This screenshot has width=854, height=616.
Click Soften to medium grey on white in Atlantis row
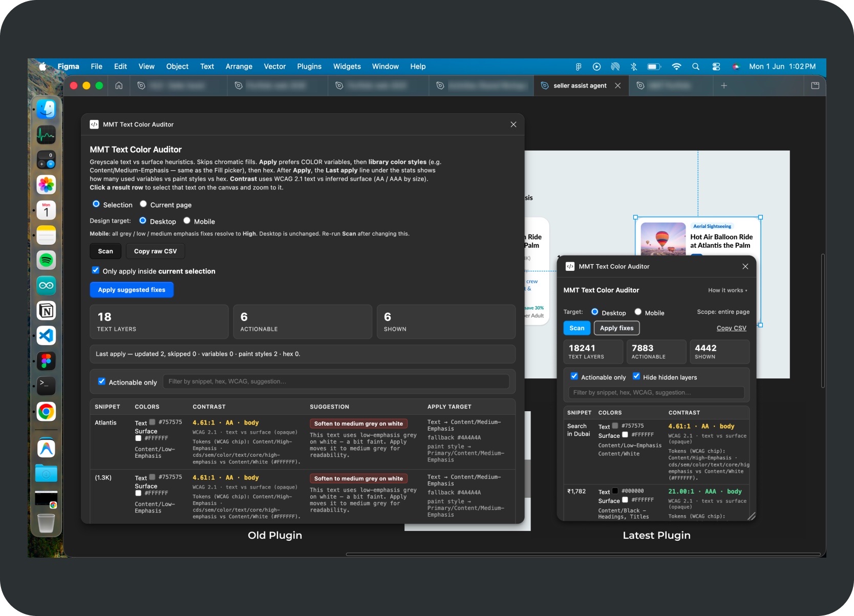pos(358,423)
